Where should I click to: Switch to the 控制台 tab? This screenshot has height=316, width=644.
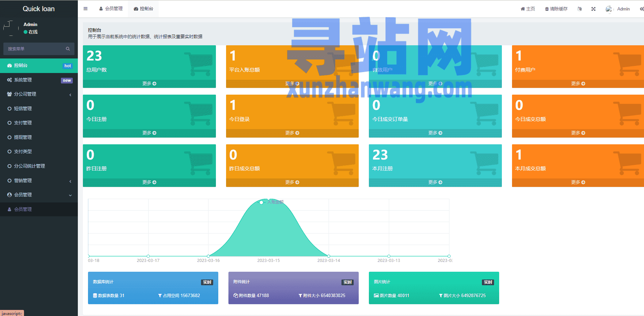click(143, 9)
